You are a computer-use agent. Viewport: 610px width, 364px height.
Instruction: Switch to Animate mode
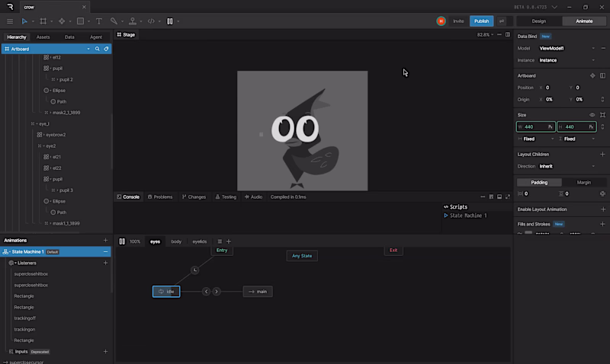tap(584, 21)
